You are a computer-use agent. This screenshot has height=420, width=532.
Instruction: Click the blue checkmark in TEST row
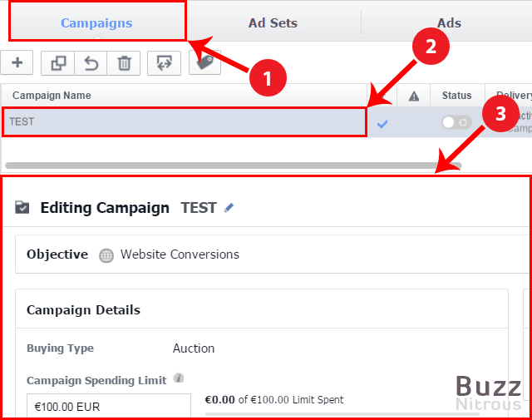click(382, 123)
